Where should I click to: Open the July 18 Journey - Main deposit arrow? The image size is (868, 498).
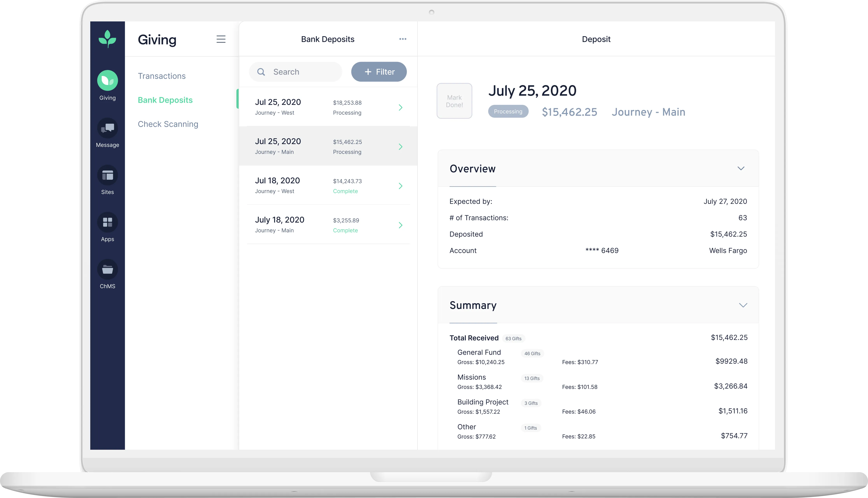pos(401,225)
